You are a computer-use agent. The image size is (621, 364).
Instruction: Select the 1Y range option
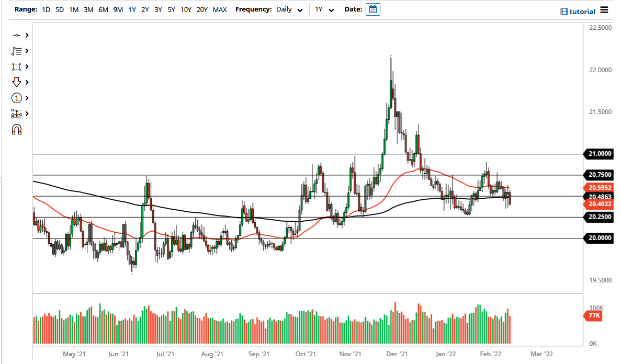pyautogui.click(x=132, y=9)
